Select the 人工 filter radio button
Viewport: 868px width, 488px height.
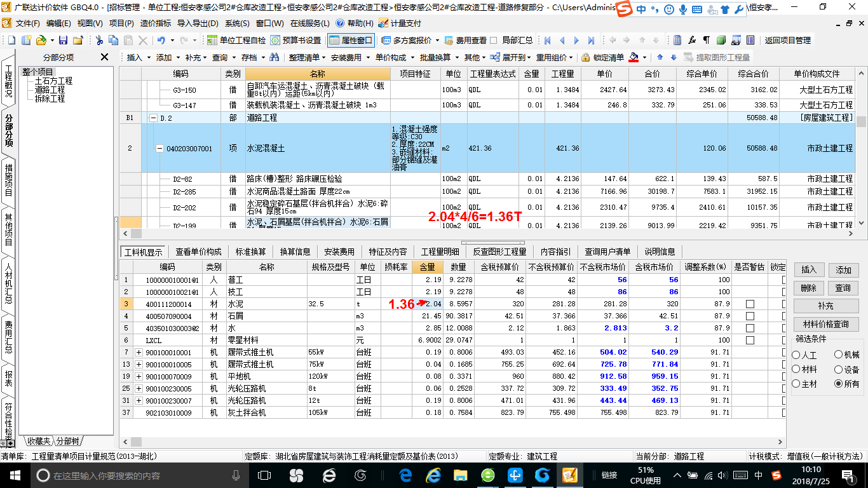coord(796,355)
